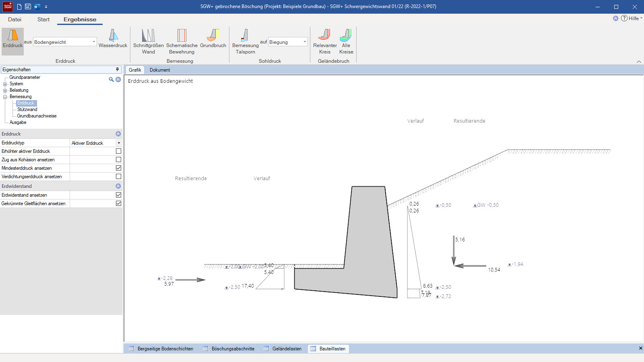Switch to the Dokument tab
The height and width of the screenshot is (362, 644).
pos(160,70)
